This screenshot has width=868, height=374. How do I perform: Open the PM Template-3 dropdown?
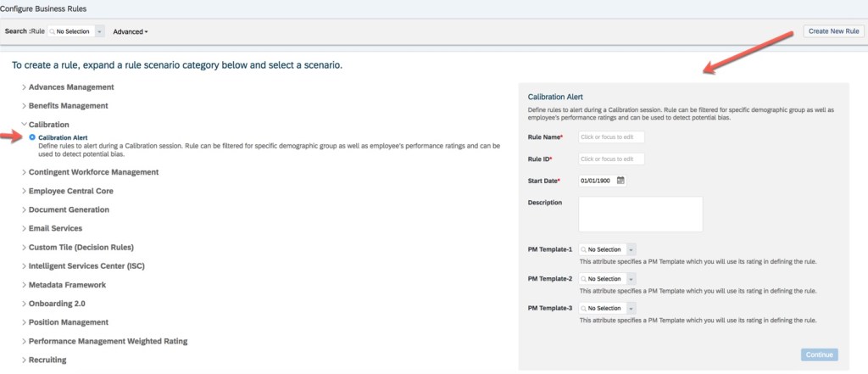point(630,308)
